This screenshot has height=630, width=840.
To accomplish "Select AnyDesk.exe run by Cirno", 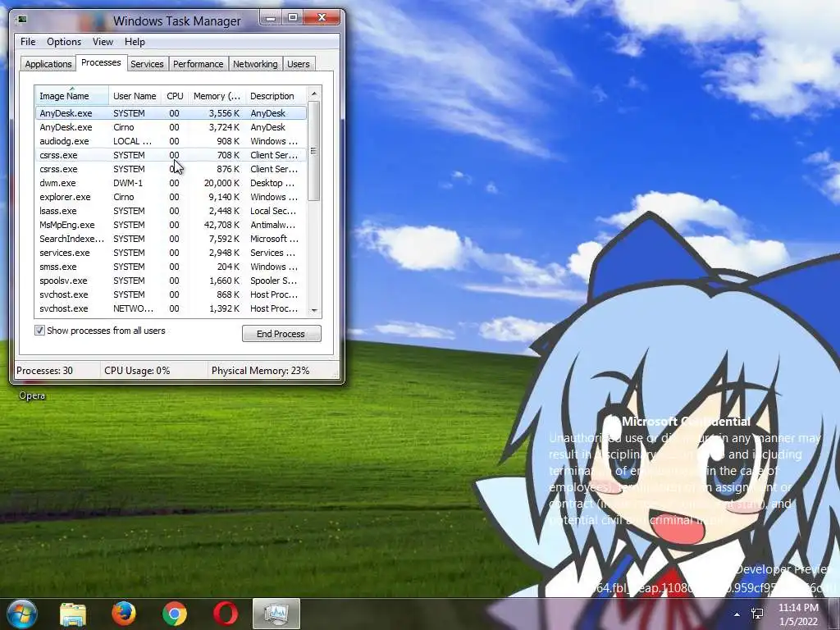I will pyautogui.click(x=171, y=127).
